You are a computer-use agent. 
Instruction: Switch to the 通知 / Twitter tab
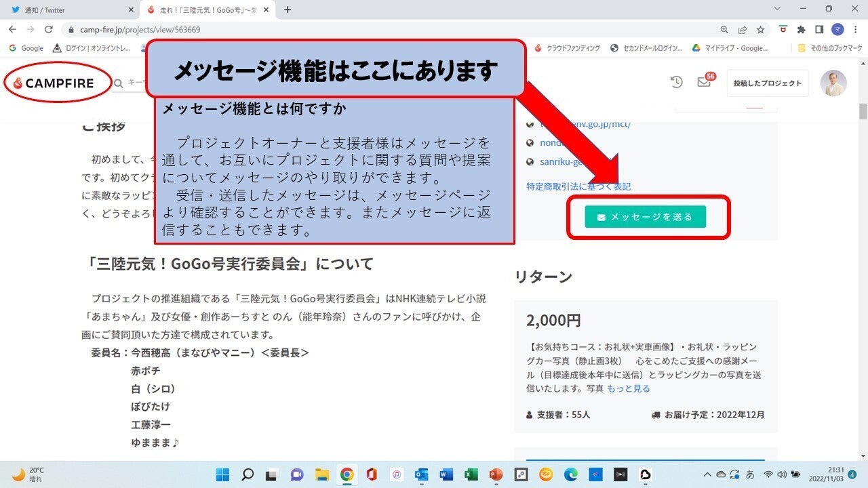(68, 9)
